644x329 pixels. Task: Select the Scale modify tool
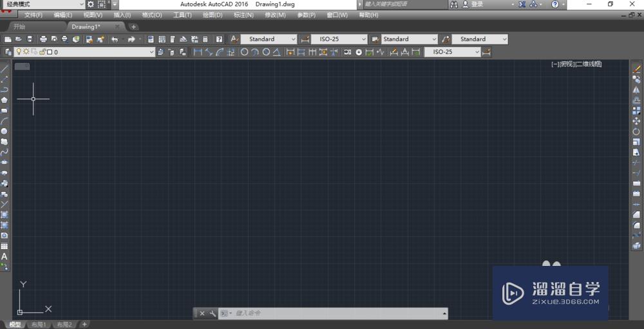pos(637,142)
